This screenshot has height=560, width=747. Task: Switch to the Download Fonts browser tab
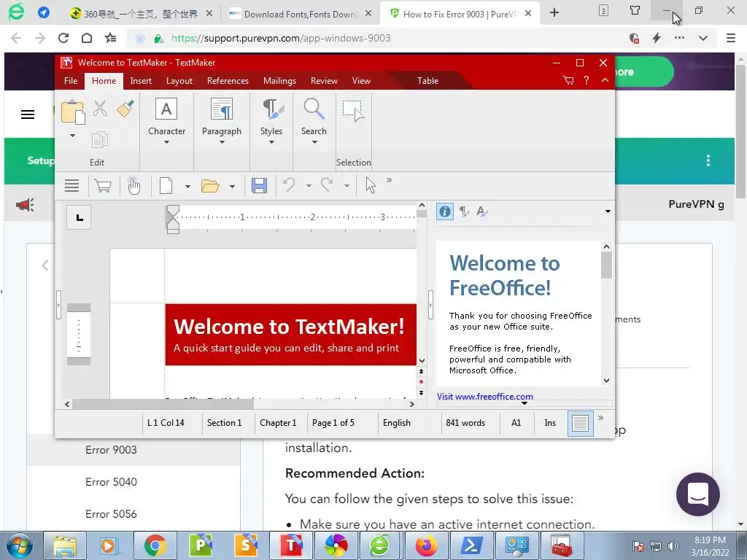coord(301,14)
